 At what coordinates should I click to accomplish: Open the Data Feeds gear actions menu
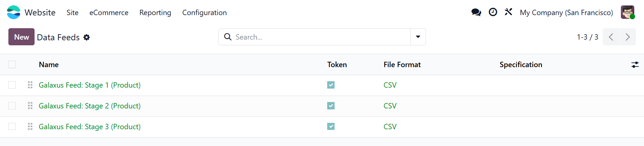[87, 37]
